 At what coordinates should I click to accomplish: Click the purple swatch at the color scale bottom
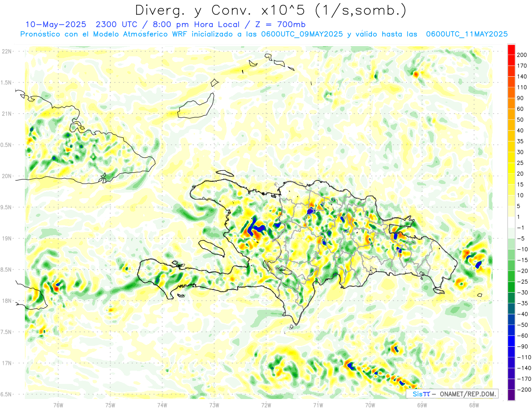pyautogui.click(x=512, y=395)
